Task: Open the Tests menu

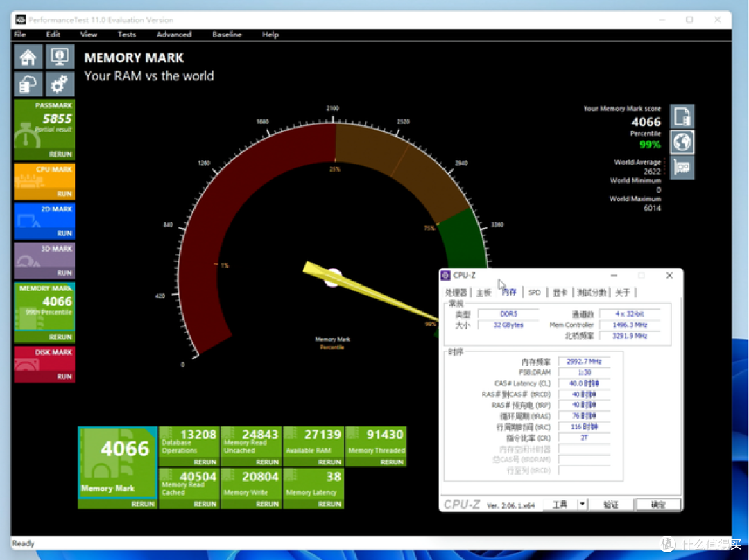Action: click(x=127, y=35)
